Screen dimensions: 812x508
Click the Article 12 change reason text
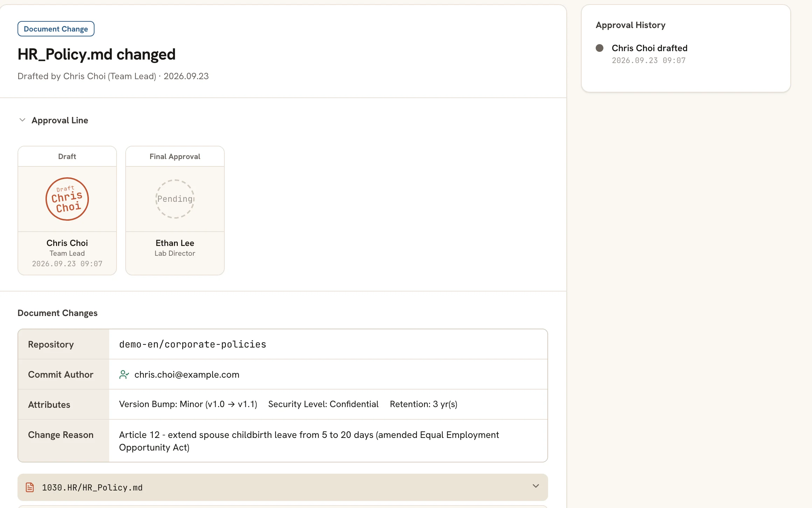coord(309,441)
